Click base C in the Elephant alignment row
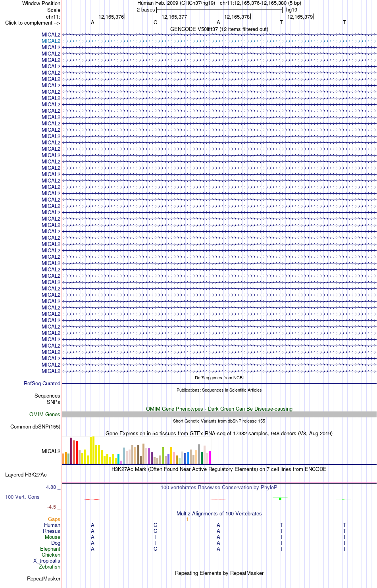Viewport: 377px width, 588px height. pyautogui.click(x=156, y=549)
